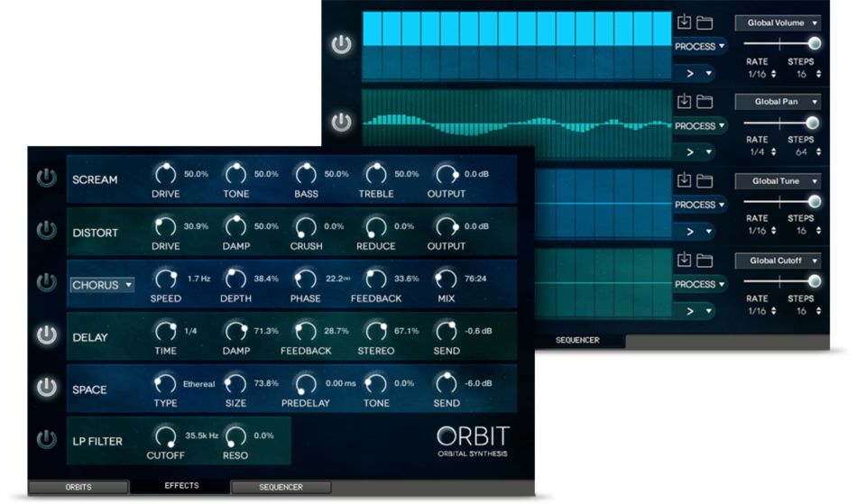Toggle the SCREAM effect power button

tap(46, 179)
